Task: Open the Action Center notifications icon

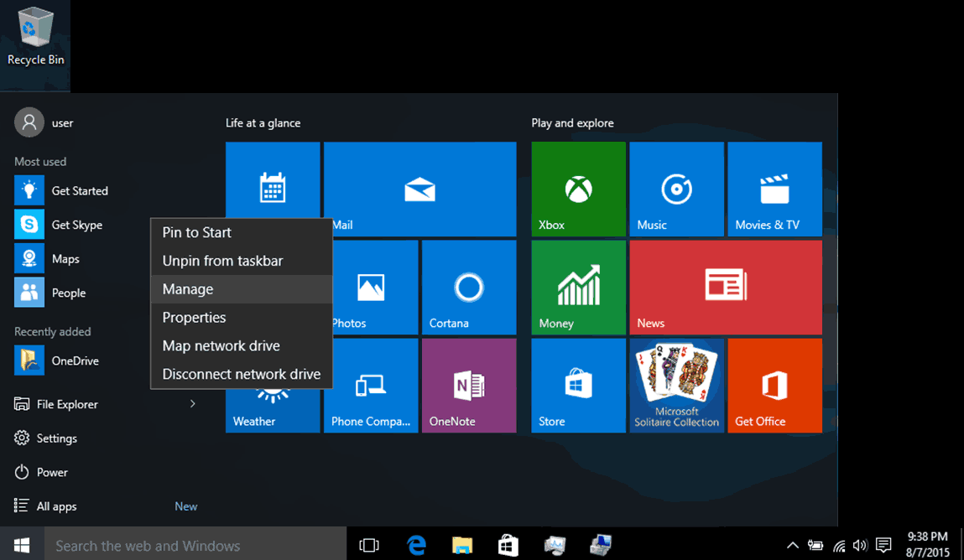Action: 883,545
